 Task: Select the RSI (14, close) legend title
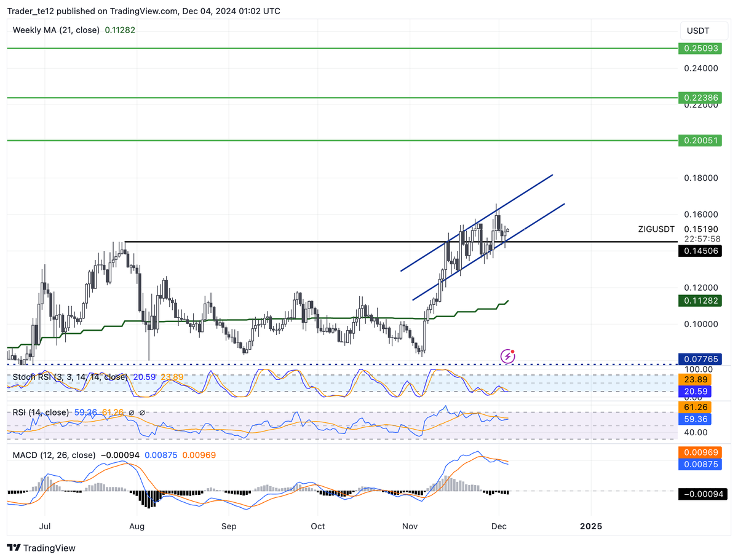[x=41, y=412]
